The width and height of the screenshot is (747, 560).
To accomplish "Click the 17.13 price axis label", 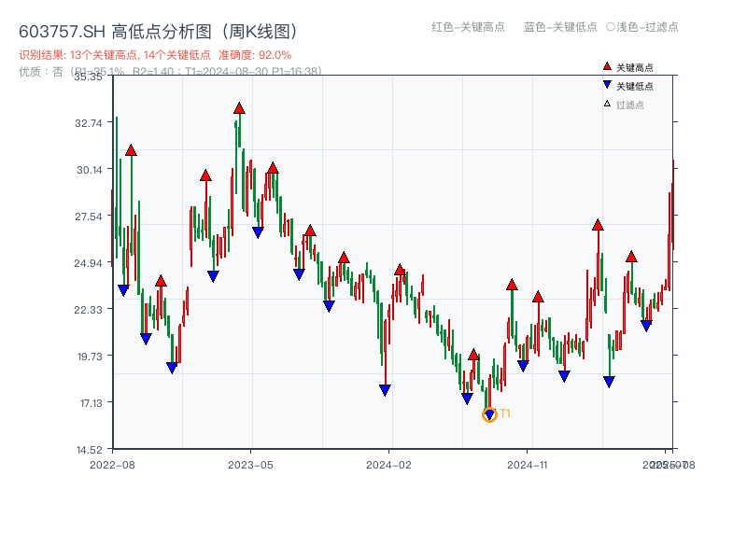I will 91,403.
